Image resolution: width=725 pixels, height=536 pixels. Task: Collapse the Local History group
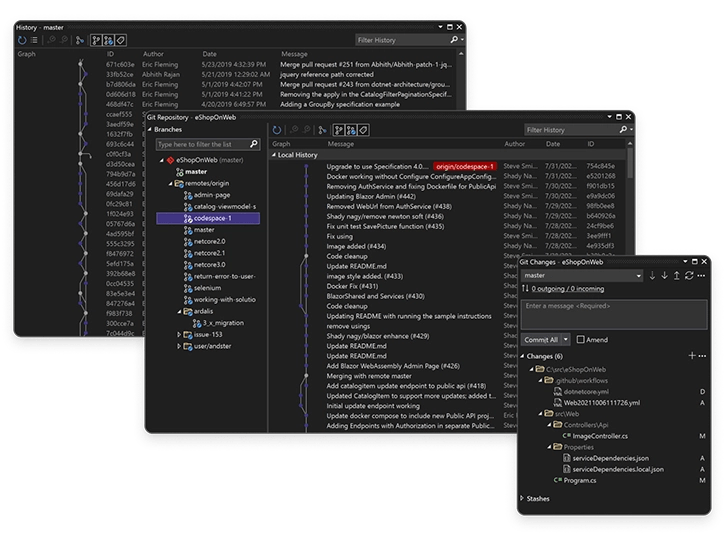pyautogui.click(x=274, y=155)
